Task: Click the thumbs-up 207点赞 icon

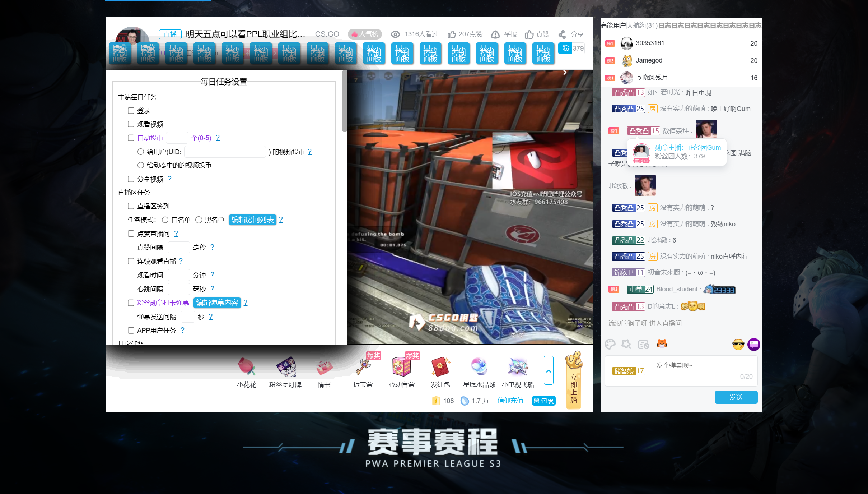Action: (x=452, y=34)
